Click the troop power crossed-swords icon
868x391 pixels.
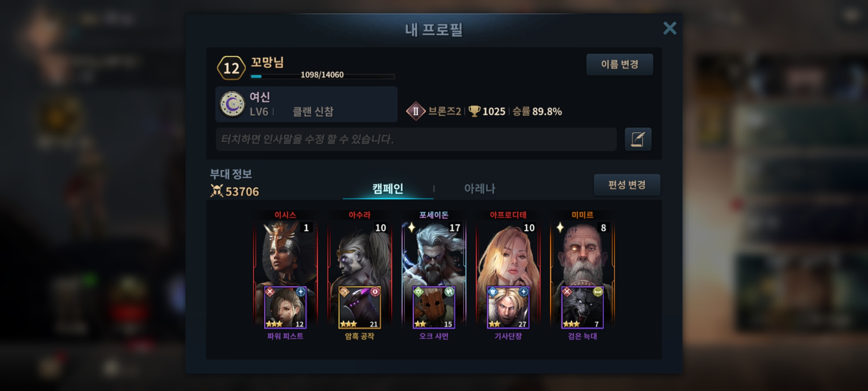coord(217,191)
